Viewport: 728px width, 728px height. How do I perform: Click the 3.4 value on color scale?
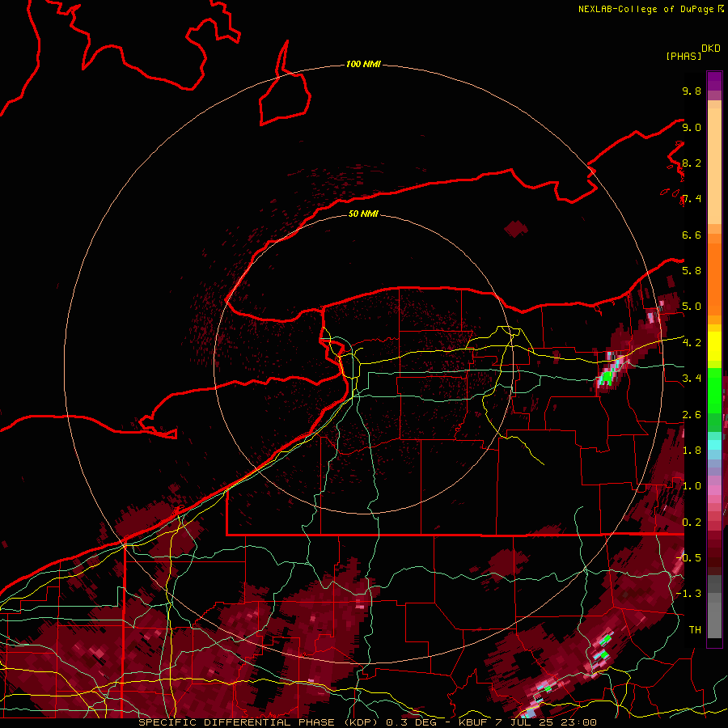pyautogui.click(x=692, y=378)
